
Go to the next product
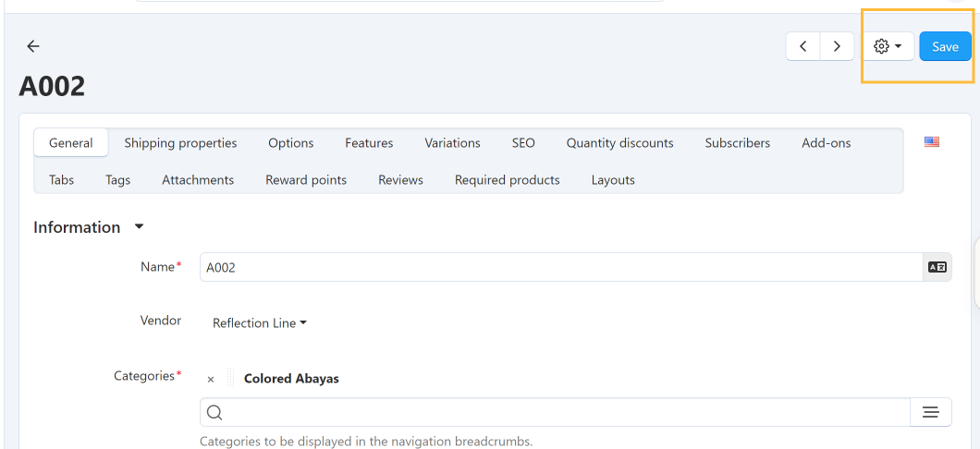point(837,46)
